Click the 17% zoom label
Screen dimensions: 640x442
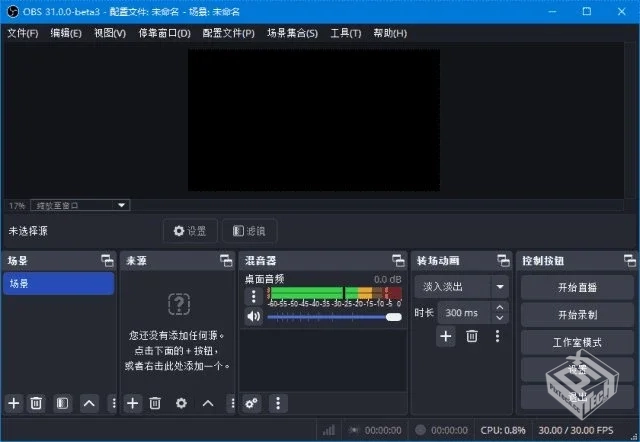click(17, 206)
